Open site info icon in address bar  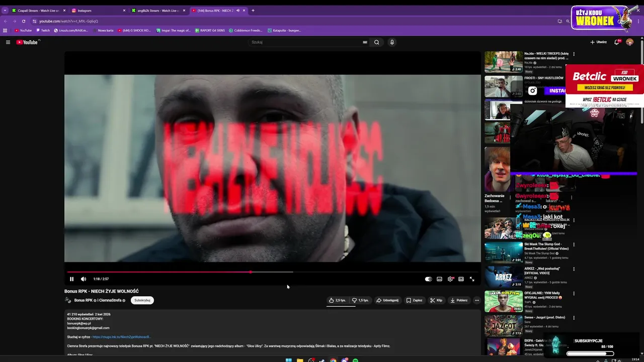pyautogui.click(x=35, y=21)
